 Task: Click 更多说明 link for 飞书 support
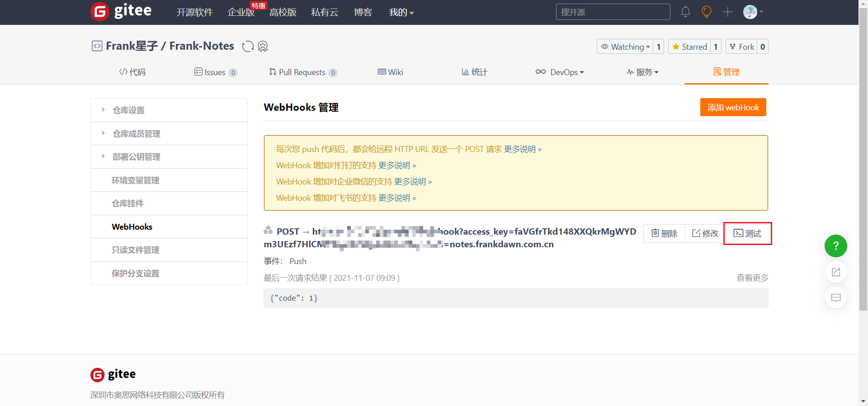(397, 198)
